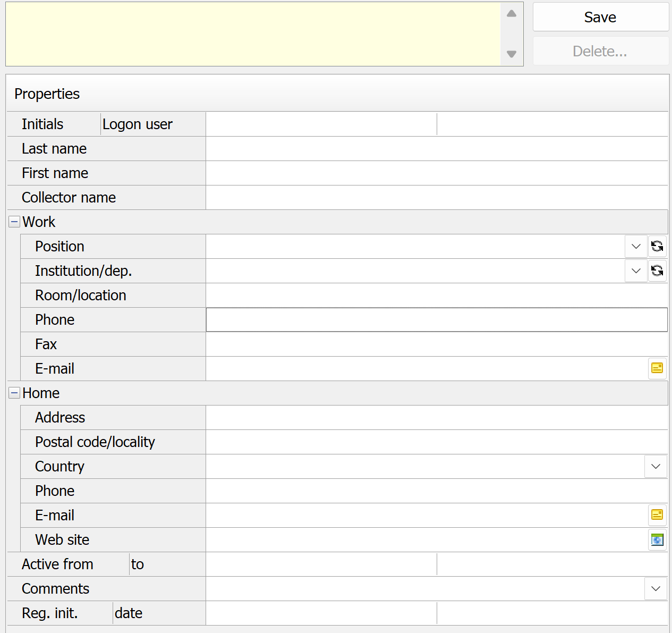672x633 pixels.
Task: Click the Home E-mail envelope icon
Action: (x=657, y=515)
